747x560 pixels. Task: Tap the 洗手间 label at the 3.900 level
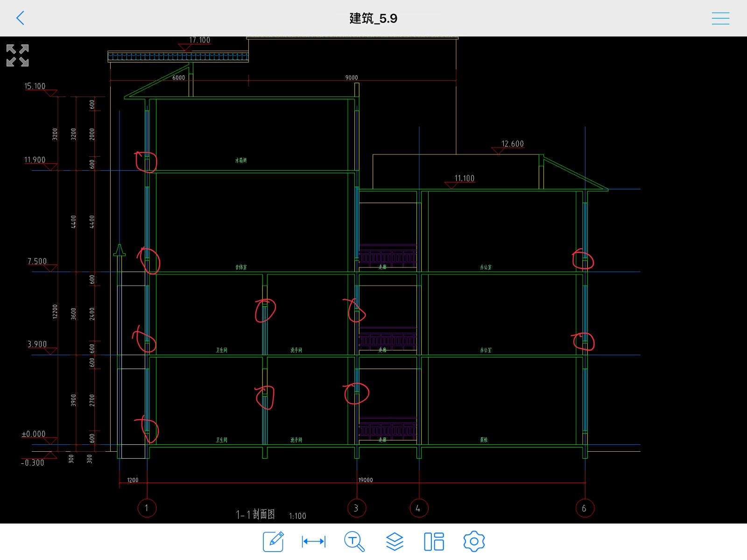(x=296, y=350)
